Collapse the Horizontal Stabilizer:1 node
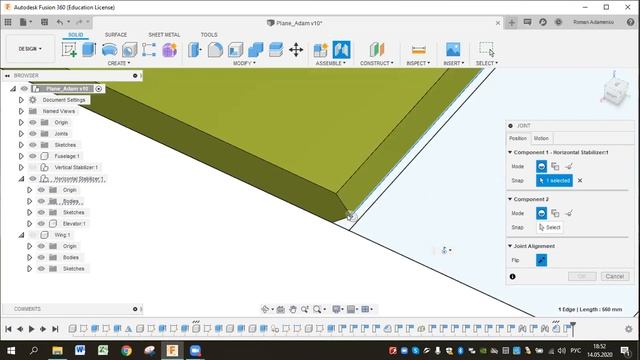Screen dimensions: 640x360 [21, 179]
